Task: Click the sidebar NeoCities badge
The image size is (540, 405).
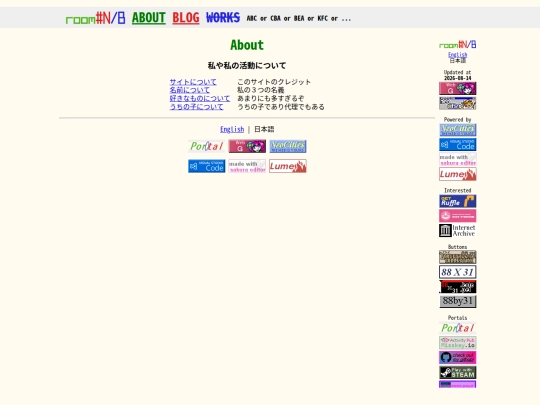Action: pyautogui.click(x=458, y=130)
